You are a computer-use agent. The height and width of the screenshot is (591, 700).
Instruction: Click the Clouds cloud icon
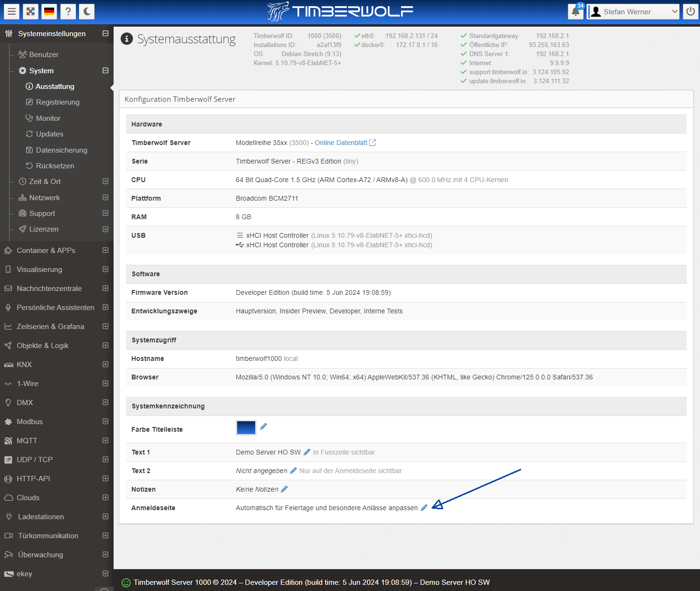pyautogui.click(x=9, y=498)
